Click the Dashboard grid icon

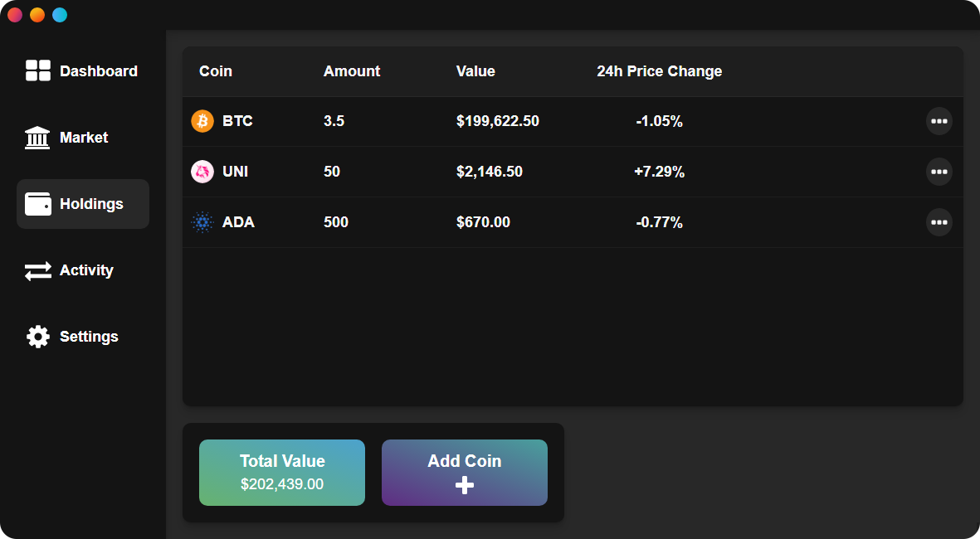tap(38, 71)
